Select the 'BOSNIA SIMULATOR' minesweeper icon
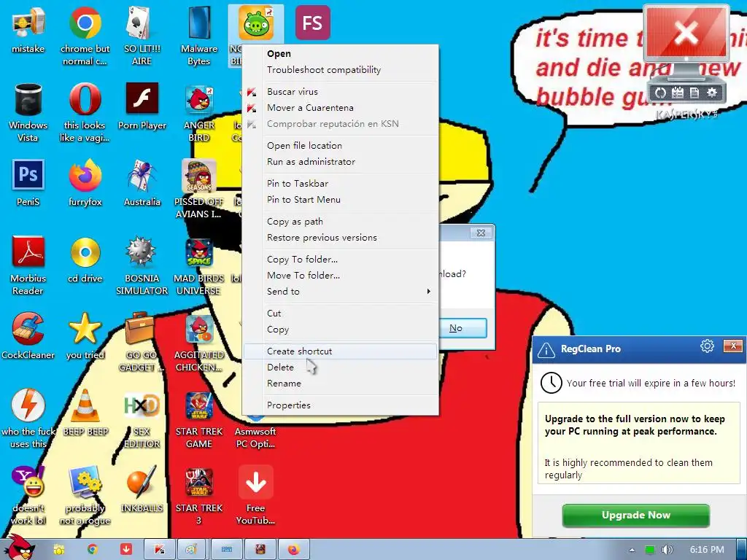Viewport: 747px width, 560px height. point(142,265)
